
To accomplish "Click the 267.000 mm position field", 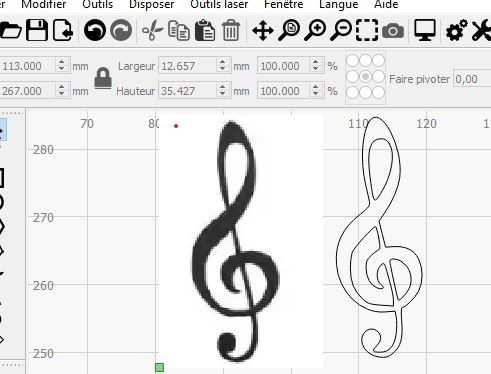I will point(28,91).
